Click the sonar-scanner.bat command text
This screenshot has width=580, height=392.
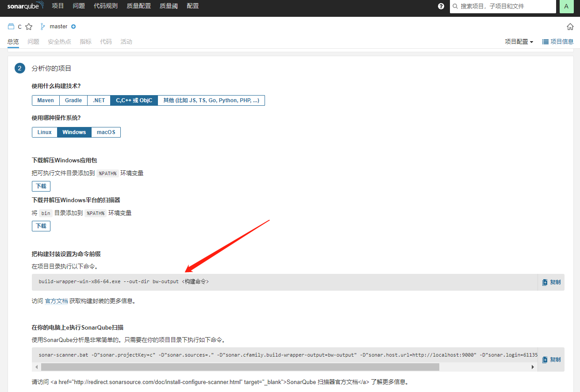[288, 355]
